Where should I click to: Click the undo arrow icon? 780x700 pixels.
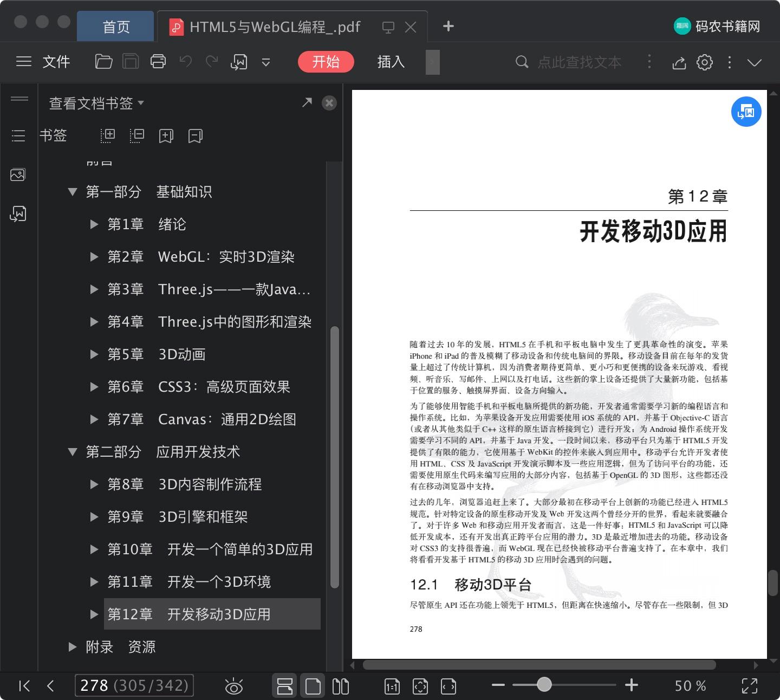click(186, 62)
